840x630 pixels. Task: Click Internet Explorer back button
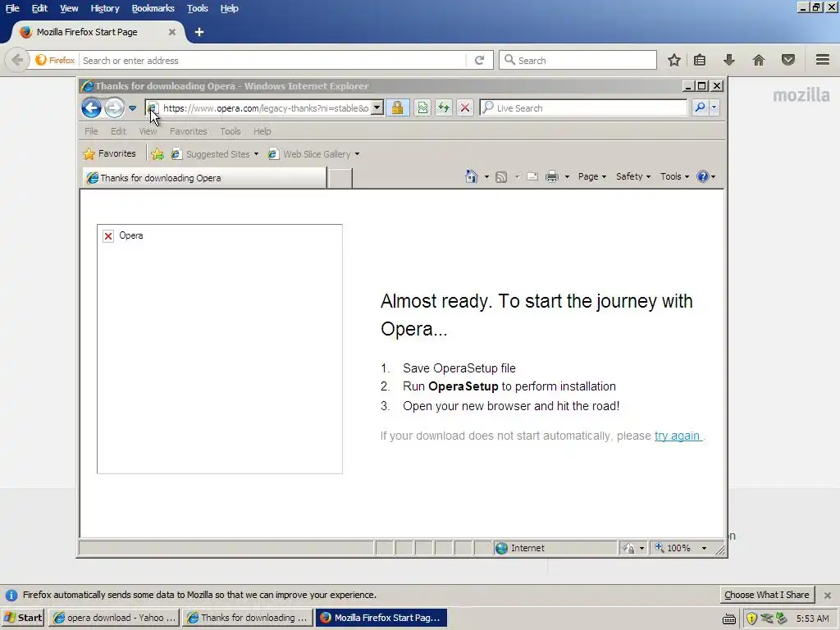coord(92,107)
